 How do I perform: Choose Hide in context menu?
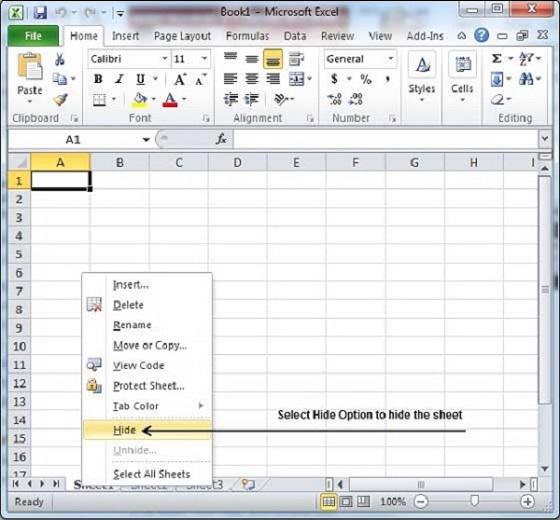pos(147,430)
